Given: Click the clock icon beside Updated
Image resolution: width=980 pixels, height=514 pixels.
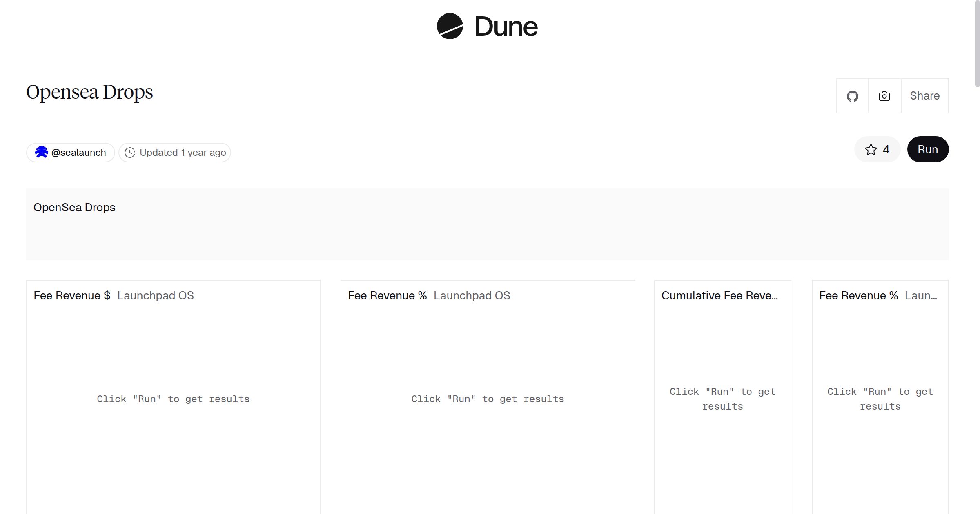Looking at the screenshot, I should 130,153.
